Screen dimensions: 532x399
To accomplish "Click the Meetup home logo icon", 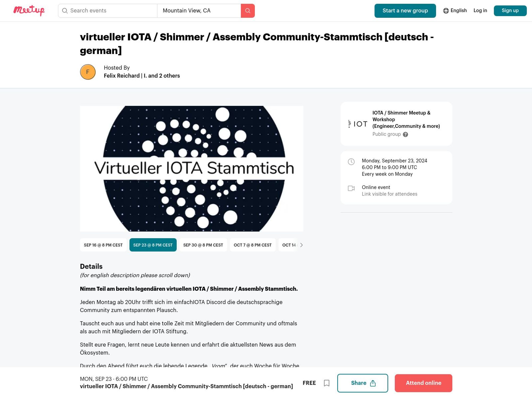I will [x=29, y=10].
